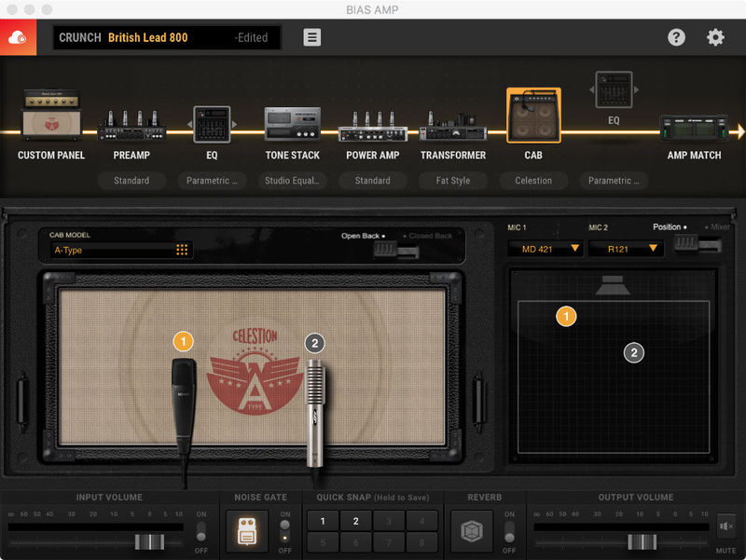The image size is (746, 560).
Task: Click the R121 ribbon microphone on cabinet
Action: [315, 413]
